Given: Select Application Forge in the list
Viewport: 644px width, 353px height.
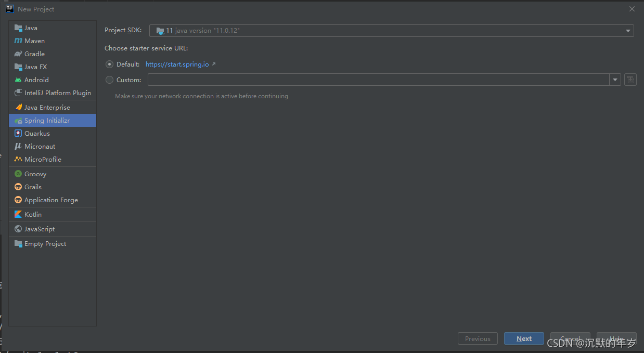Looking at the screenshot, I should [x=53, y=200].
